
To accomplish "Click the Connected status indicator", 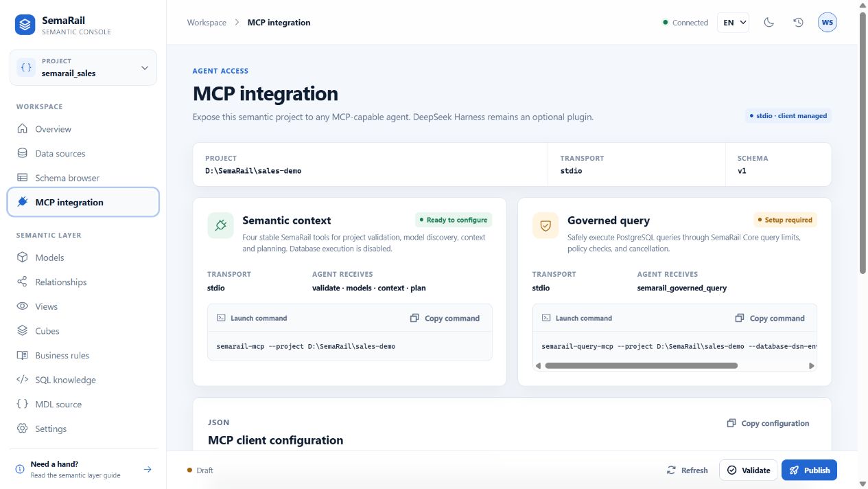I will click(685, 23).
